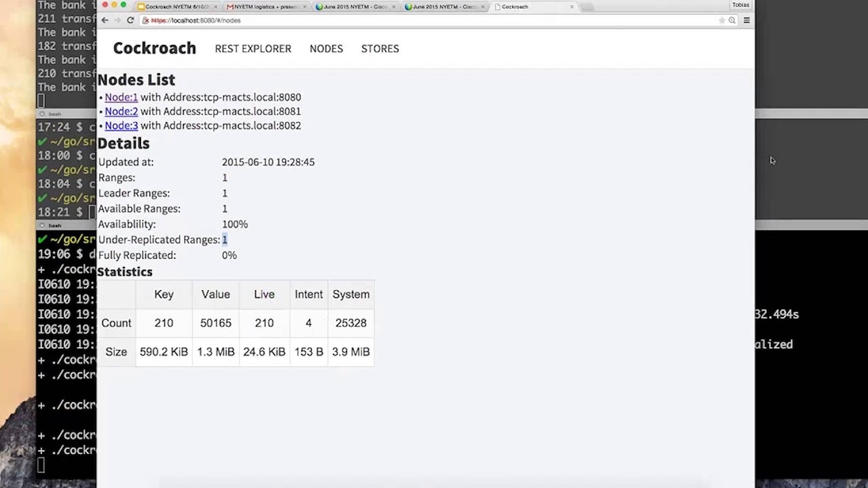The image size is (868, 488).
Task: Click the Nodes List heading
Action: coord(136,80)
